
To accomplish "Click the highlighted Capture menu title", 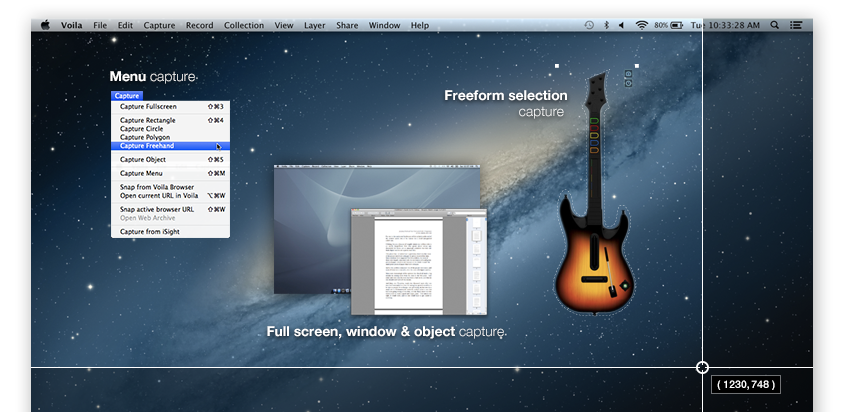I will coord(127,96).
